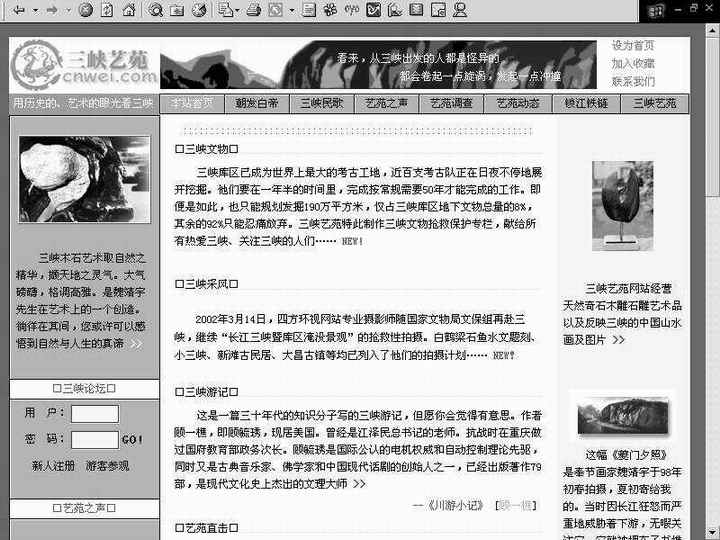The image size is (720, 540).
Task: Click the 《川游小记》 title text
Action: pos(455,506)
